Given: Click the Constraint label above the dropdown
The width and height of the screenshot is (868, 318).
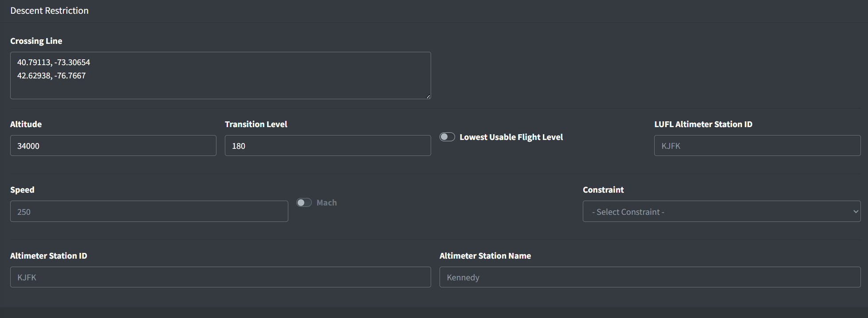Looking at the screenshot, I should coord(603,190).
